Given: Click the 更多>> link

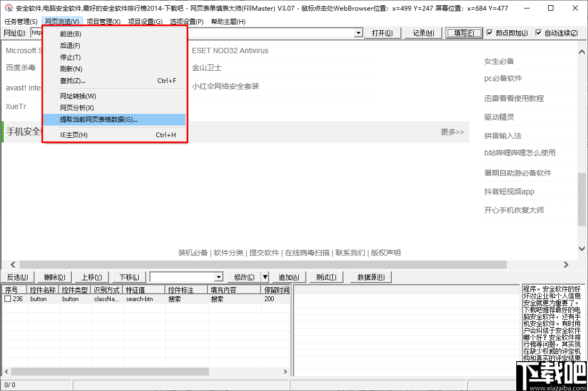Looking at the screenshot, I should coord(452,131).
